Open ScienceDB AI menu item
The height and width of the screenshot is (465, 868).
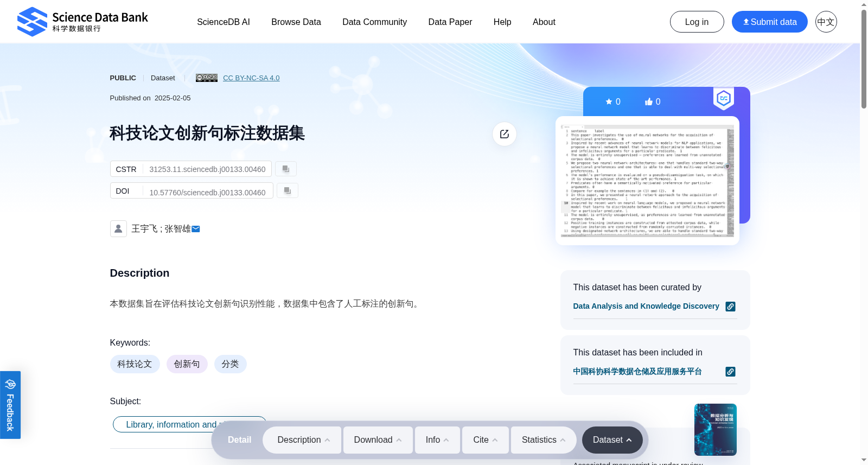tap(224, 22)
